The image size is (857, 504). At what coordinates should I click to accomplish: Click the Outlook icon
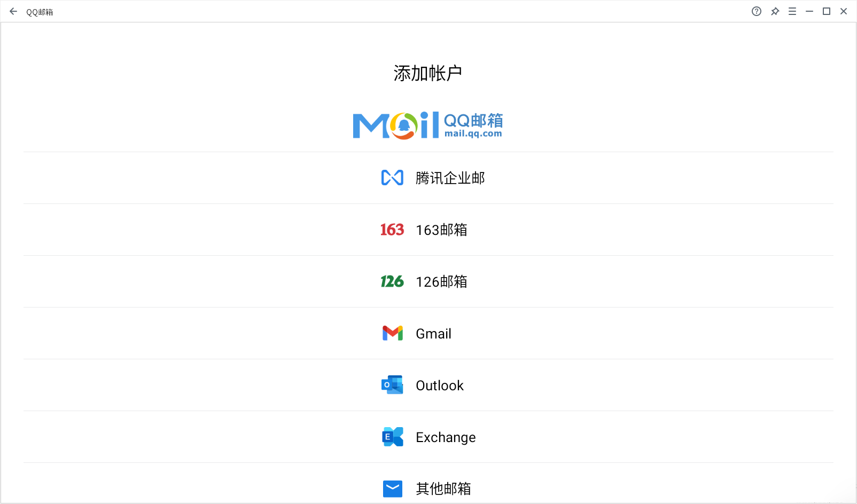[x=392, y=385]
